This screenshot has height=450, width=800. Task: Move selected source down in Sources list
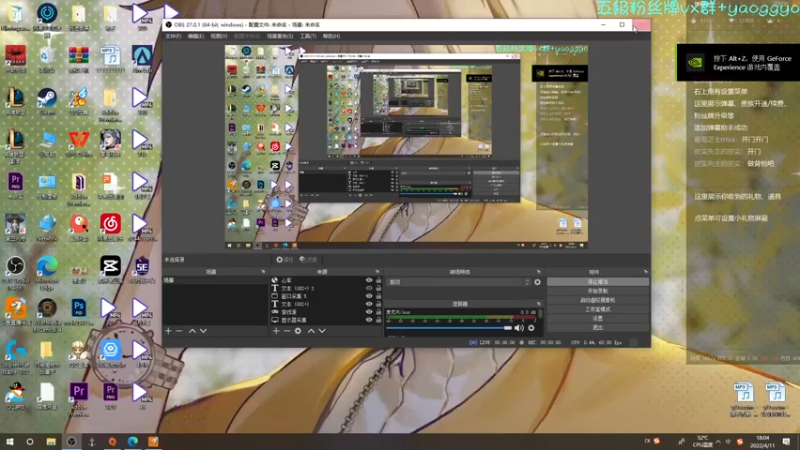tap(322, 331)
